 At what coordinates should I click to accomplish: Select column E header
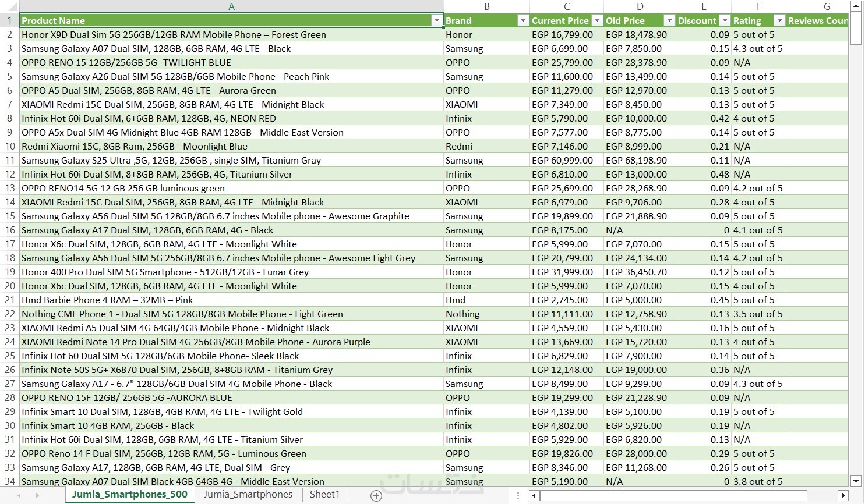point(704,6)
